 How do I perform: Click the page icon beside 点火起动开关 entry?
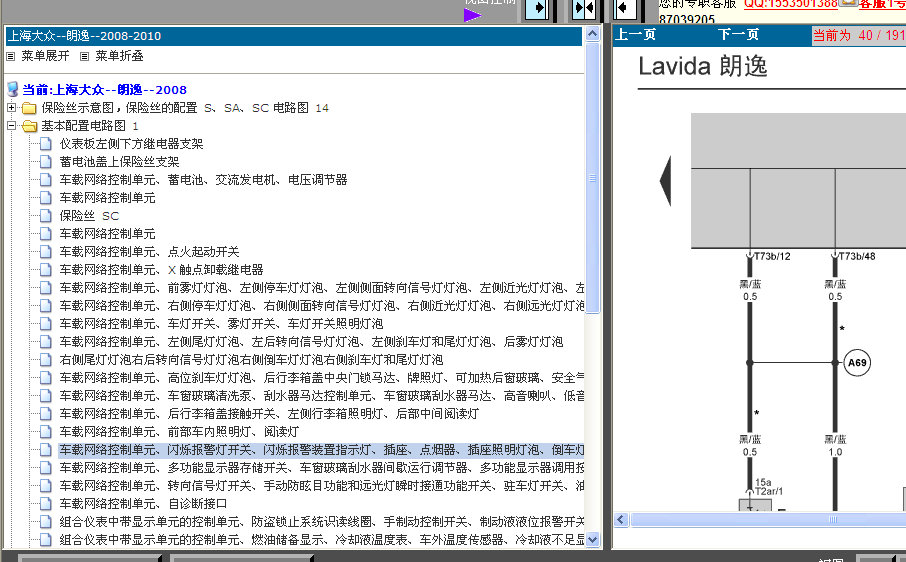point(46,252)
